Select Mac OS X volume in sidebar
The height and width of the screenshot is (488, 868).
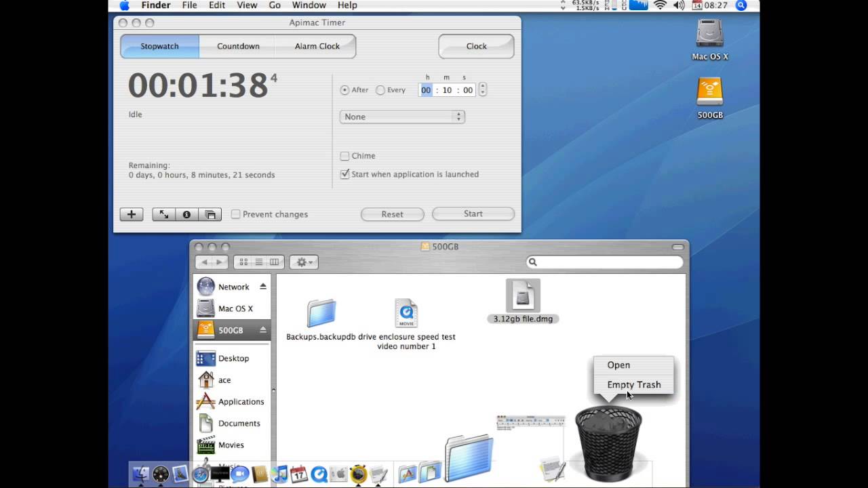[232, 308]
